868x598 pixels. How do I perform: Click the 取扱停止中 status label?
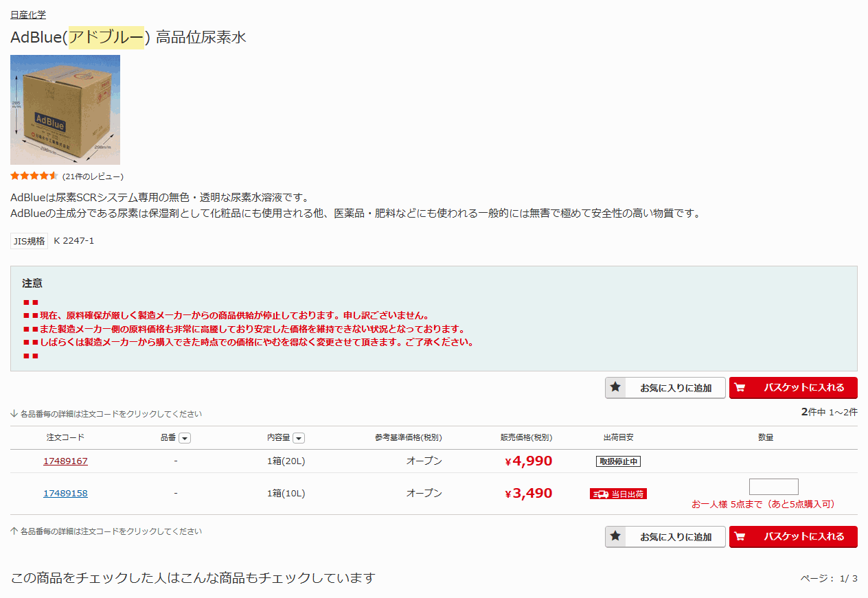618,461
